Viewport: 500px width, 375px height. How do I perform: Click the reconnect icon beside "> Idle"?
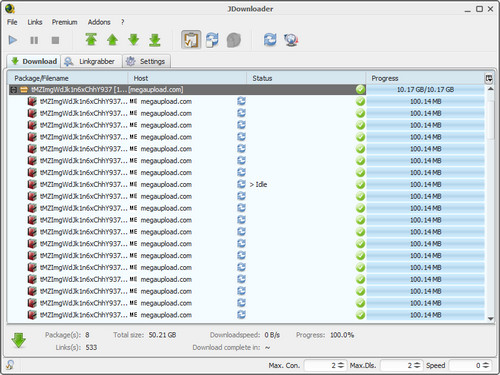(x=241, y=184)
